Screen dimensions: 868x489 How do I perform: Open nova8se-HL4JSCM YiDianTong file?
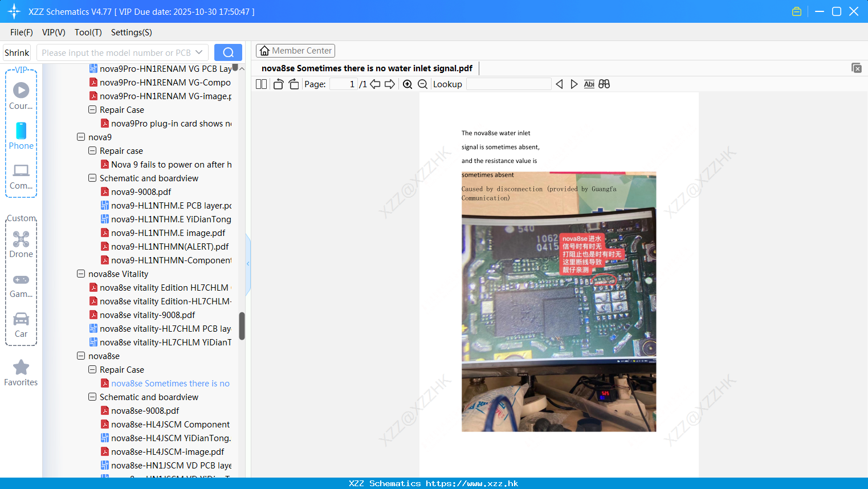171,438
